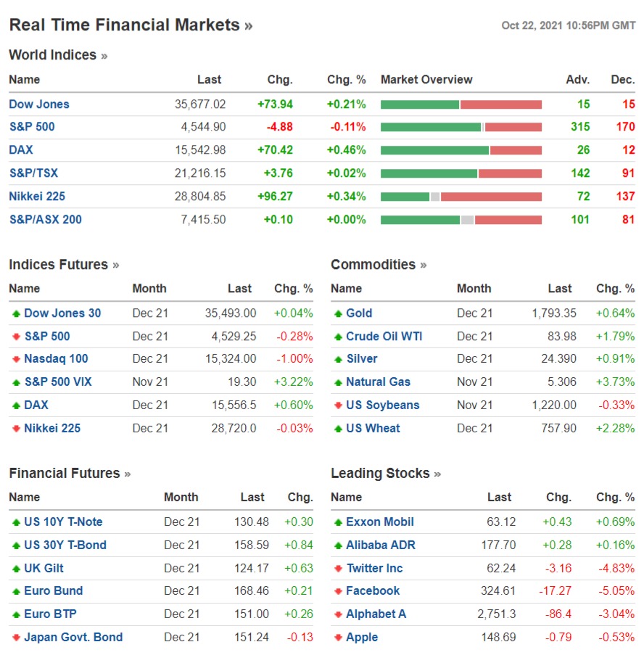The height and width of the screenshot is (671, 644).
Task: Click the Dow Jones market overview bar
Action: pyautogui.click(x=461, y=104)
